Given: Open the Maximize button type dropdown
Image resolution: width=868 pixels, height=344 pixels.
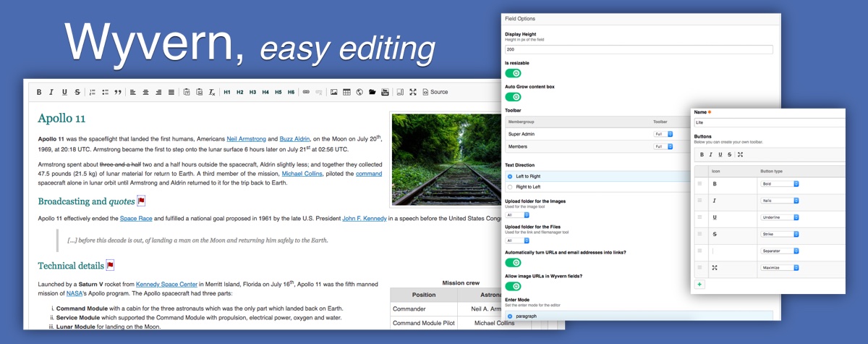Looking at the screenshot, I should tap(780, 267).
